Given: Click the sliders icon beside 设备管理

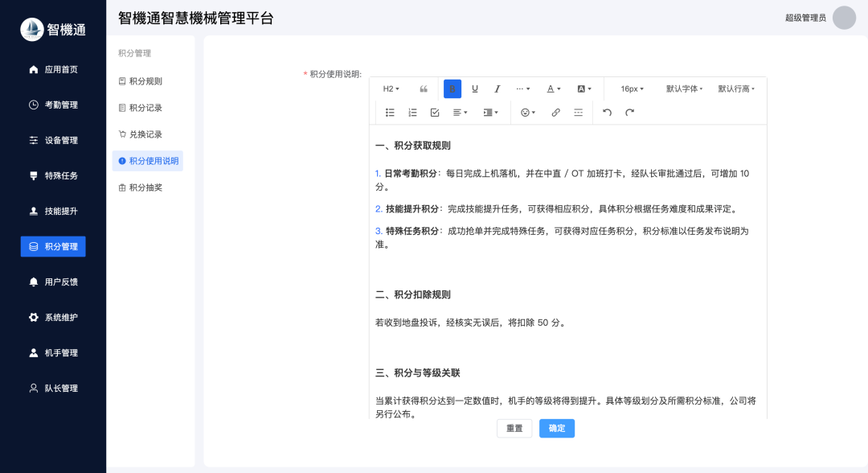Looking at the screenshot, I should (34, 140).
